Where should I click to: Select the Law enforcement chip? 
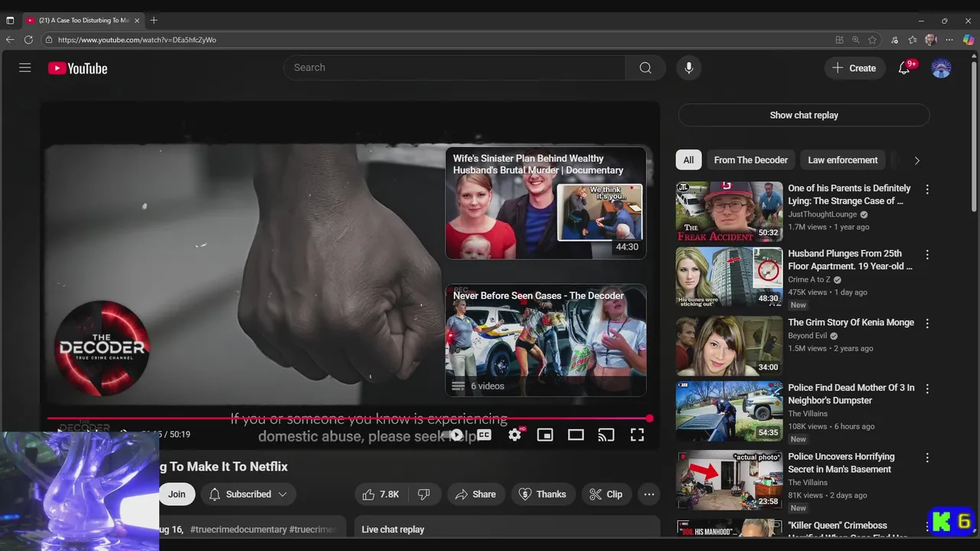(843, 160)
